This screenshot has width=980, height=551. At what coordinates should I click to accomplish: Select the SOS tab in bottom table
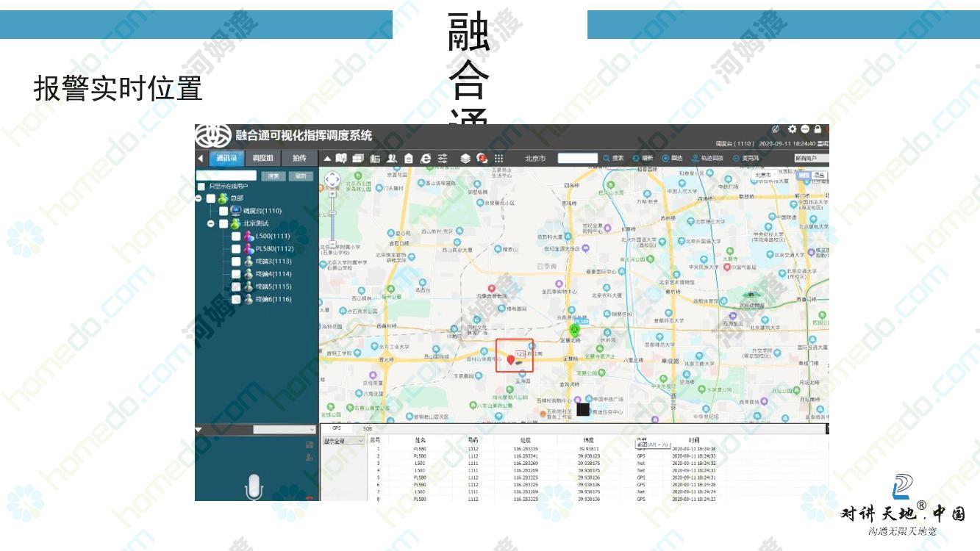point(368,428)
